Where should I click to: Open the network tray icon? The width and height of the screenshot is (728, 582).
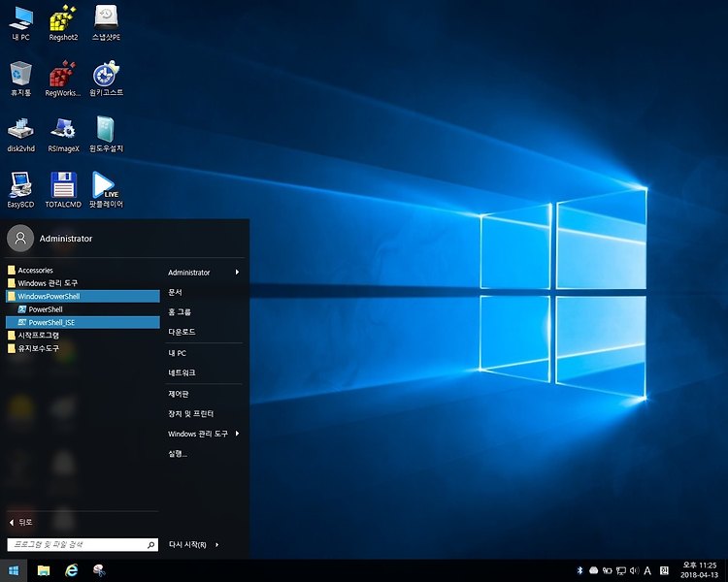[x=621, y=571]
